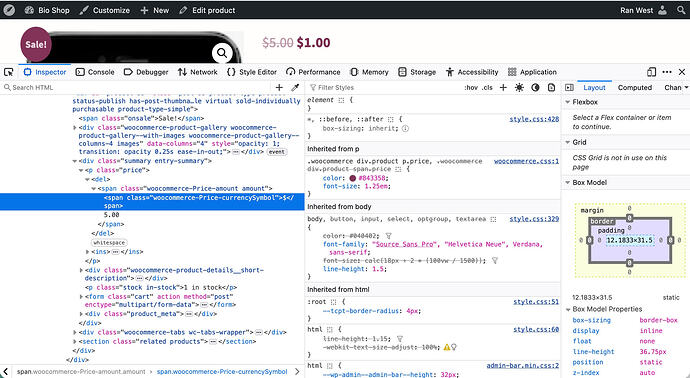The image size is (690, 378).
Task: Focus the Filter Styles field
Action: point(383,88)
